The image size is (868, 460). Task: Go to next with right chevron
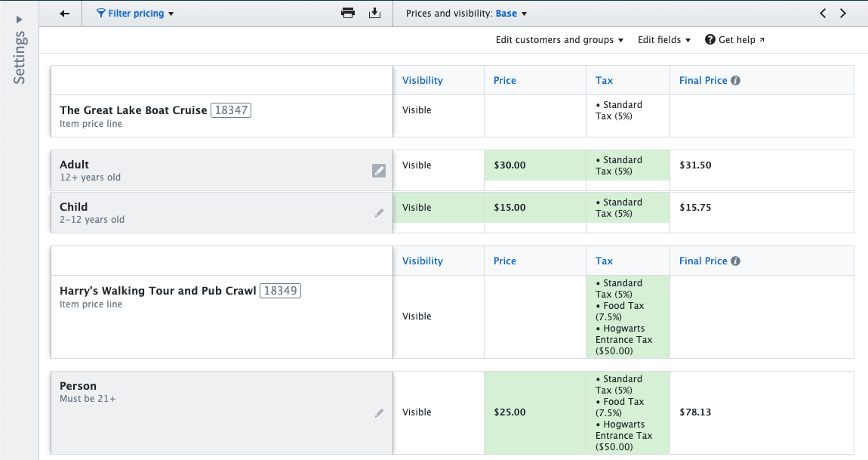(x=842, y=14)
